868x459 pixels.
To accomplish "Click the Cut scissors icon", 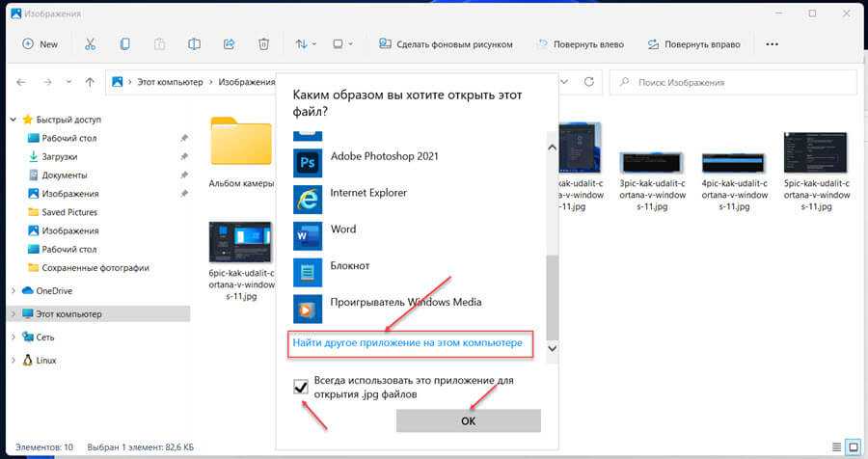I will click(x=91, y=44).
